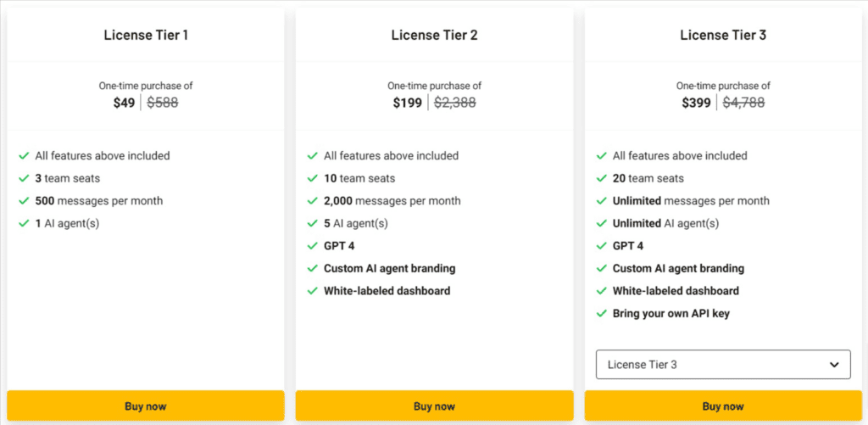Click the dropdown chevron arrow

834,365
